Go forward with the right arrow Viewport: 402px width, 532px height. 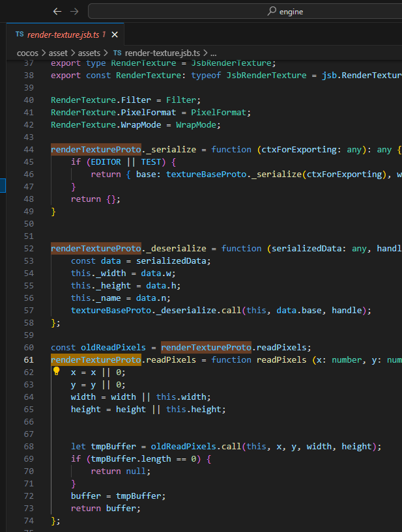click(74, 12)
